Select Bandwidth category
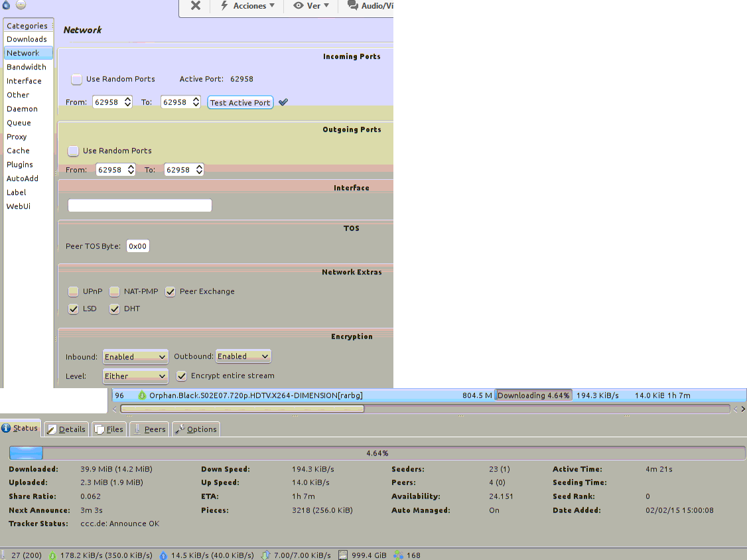Viewport: 747px width, 560px height. pyautogui.click(x=28, y=67)
